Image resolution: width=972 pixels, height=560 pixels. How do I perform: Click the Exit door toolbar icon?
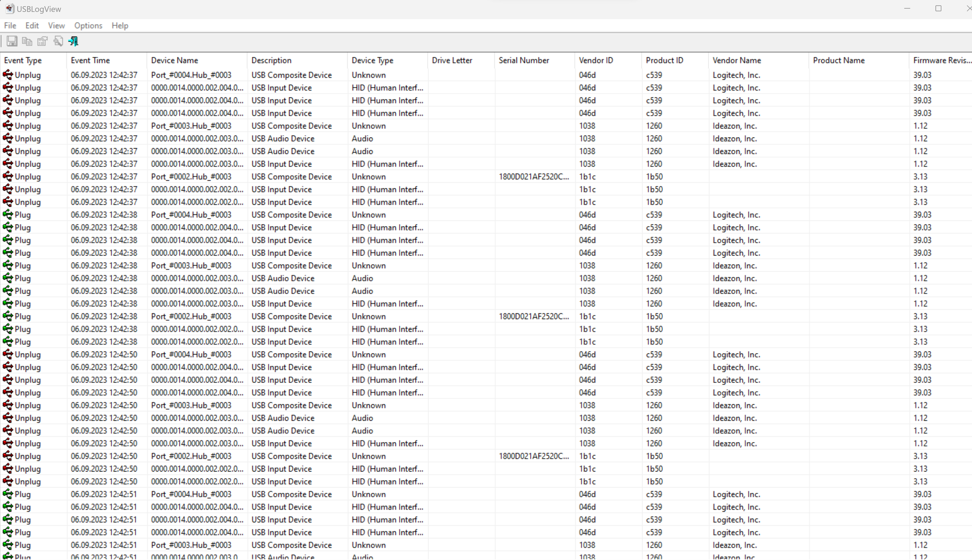pos(73,41)
